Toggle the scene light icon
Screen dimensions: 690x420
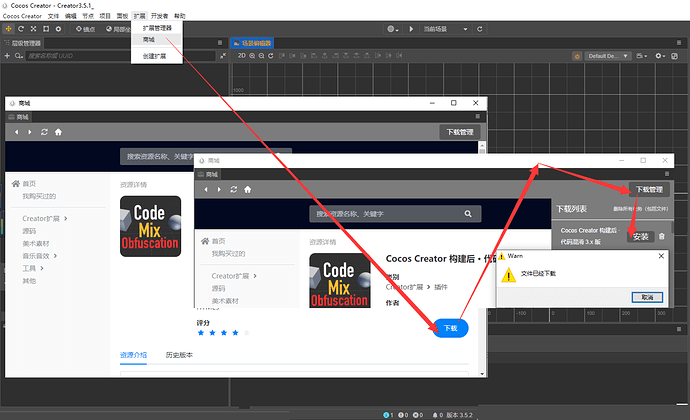tap(577, 56)
